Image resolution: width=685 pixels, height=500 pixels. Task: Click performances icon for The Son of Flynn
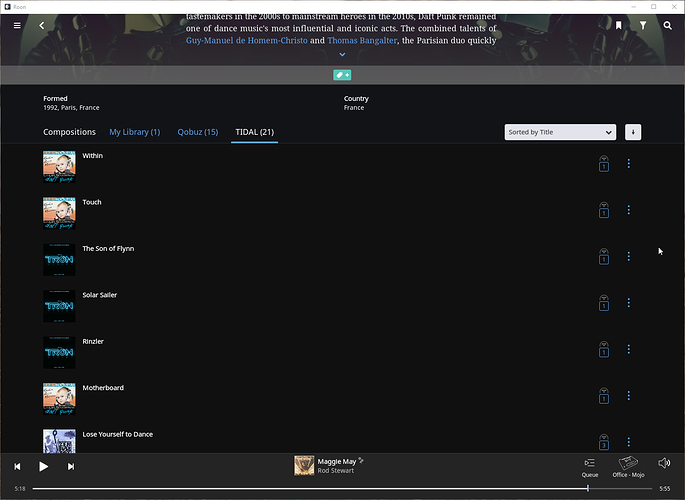point(604,257)
